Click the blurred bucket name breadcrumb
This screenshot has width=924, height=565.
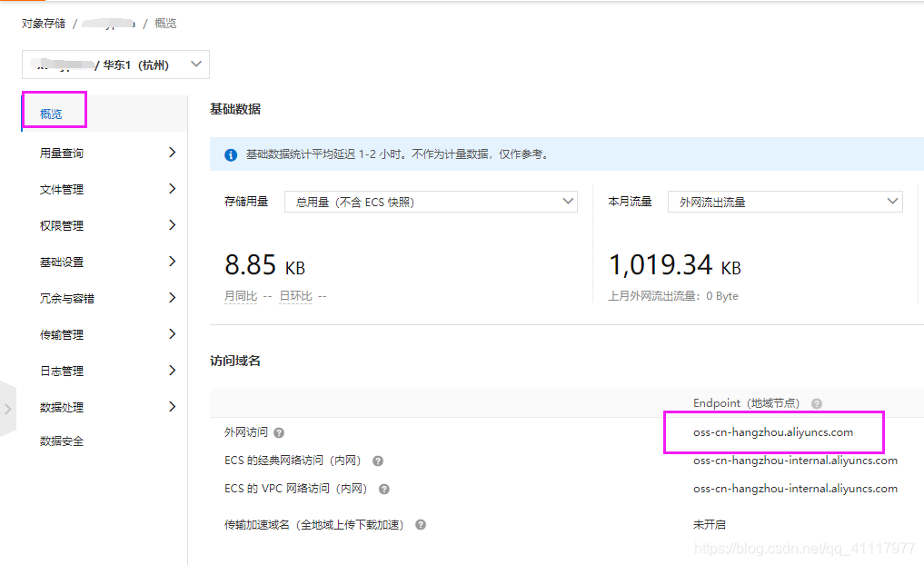pyautogui.click(x=110, y=24)
